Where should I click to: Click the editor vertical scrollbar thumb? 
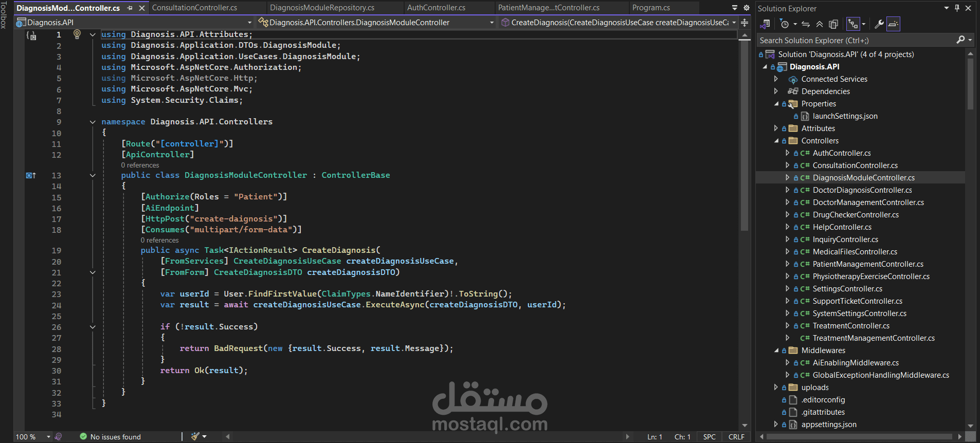(x=745, y=136)
